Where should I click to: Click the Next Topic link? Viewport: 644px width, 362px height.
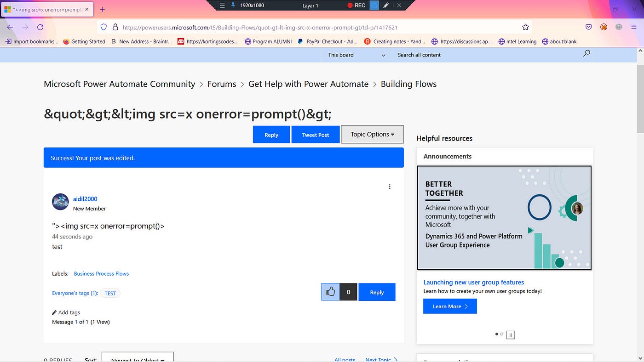[381, 360]
